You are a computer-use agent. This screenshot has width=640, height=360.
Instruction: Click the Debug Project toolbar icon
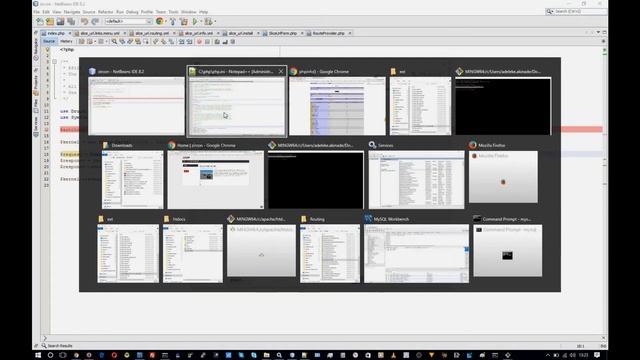point(209,21)
